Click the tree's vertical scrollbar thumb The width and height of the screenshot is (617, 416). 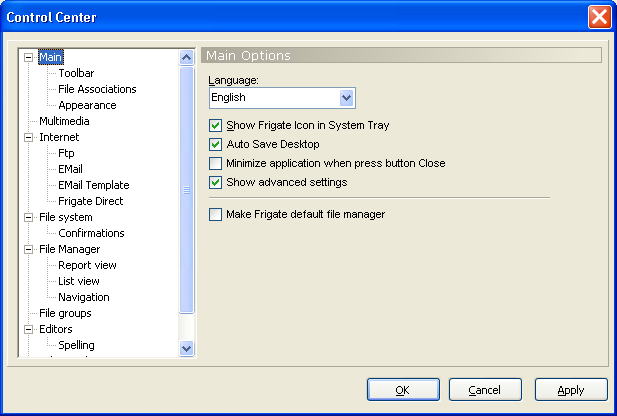[x=187, y=190]
